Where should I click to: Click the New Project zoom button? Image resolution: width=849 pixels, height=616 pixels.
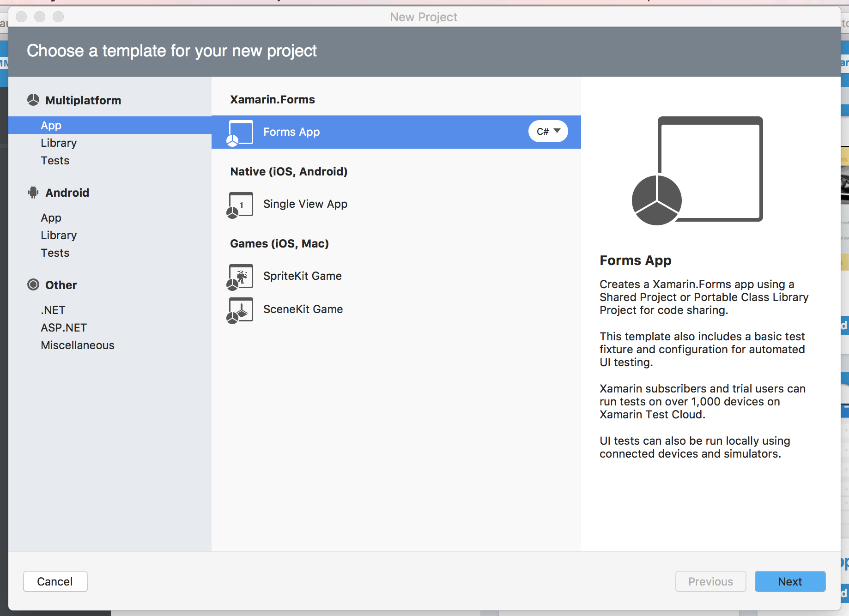tap(58, 17)
